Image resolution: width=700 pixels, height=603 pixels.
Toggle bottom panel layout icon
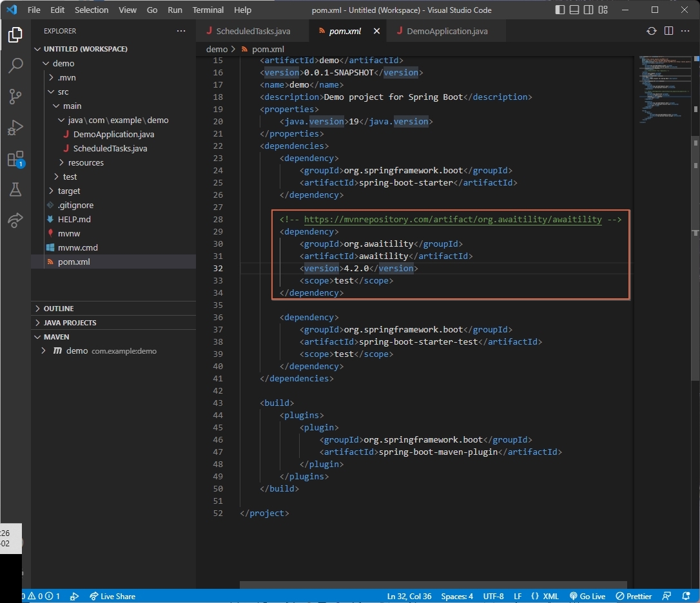pos(574,10)
